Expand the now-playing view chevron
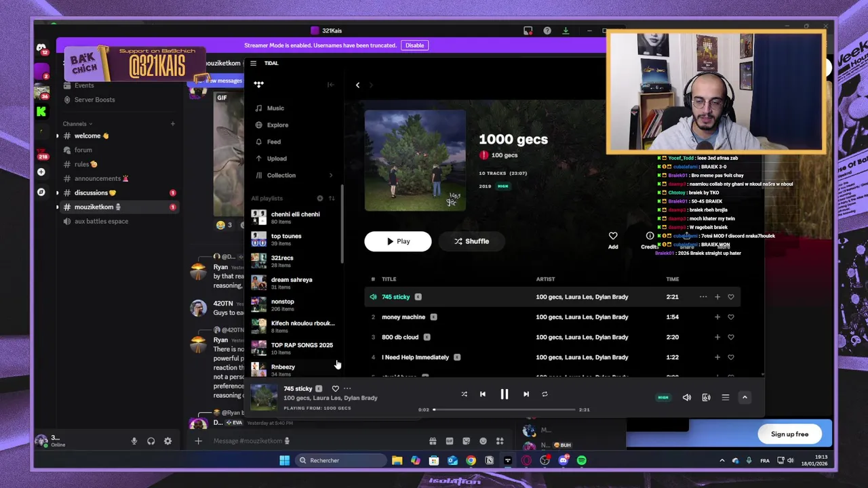The width and height of the screenshot is (868, 488). 745,398
